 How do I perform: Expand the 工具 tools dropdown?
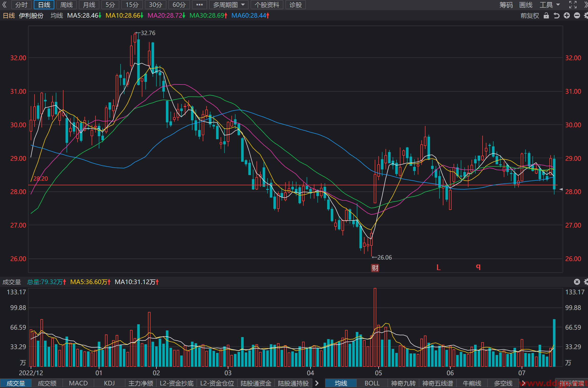click(x=550, y=5)
